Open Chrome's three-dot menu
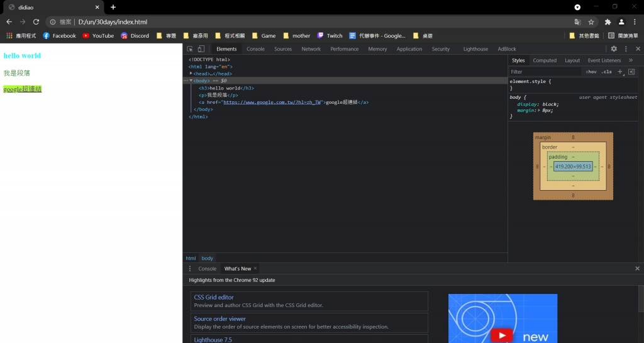This screenshot has width=644, height=343. [635, 22]
